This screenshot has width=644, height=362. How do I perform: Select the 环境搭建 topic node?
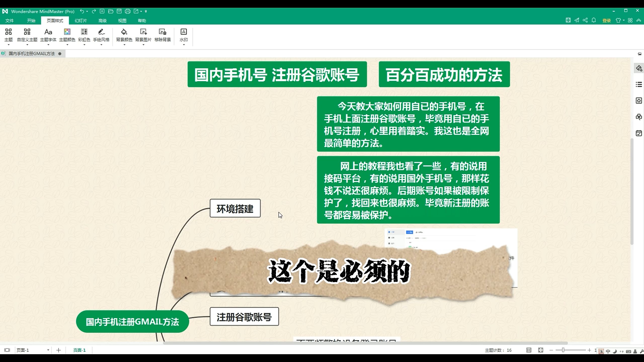click(235, 208)
